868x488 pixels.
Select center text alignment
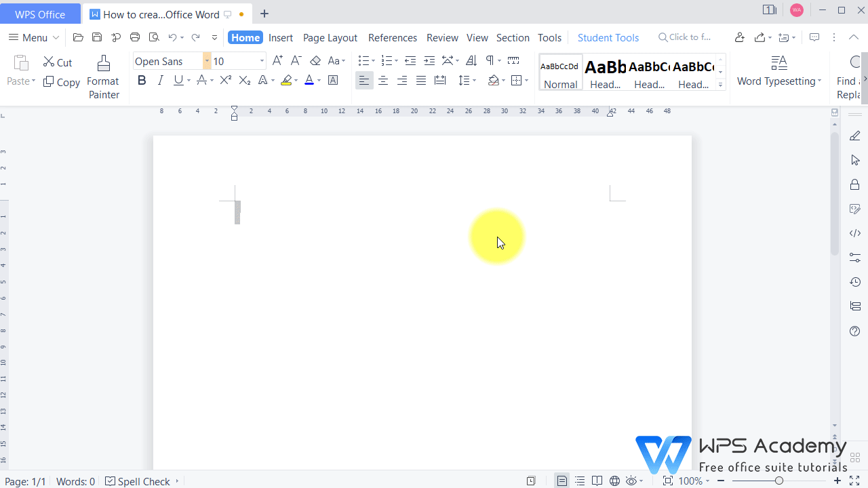coord(383,80)
